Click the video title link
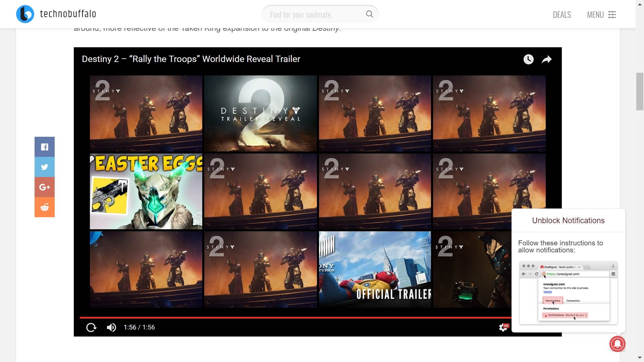This screenshot has height=362, width=644. (x=191, y=59)
